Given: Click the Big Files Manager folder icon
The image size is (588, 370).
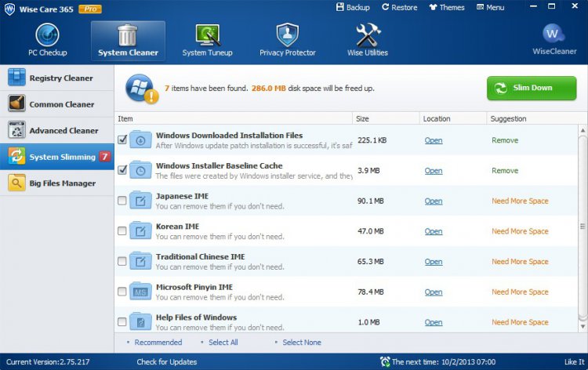Looking at the screenshot, I should point(17,183).
